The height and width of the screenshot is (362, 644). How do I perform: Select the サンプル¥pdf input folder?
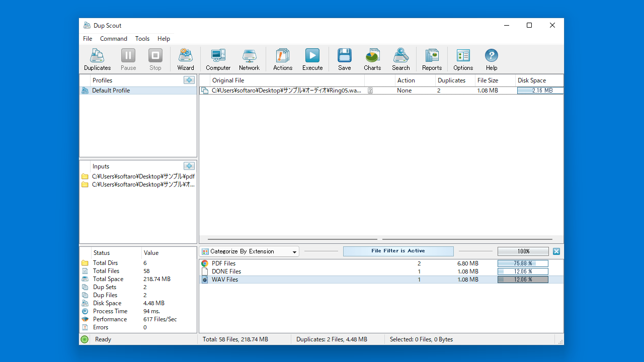pyautogui.click(x=138, y=176)
